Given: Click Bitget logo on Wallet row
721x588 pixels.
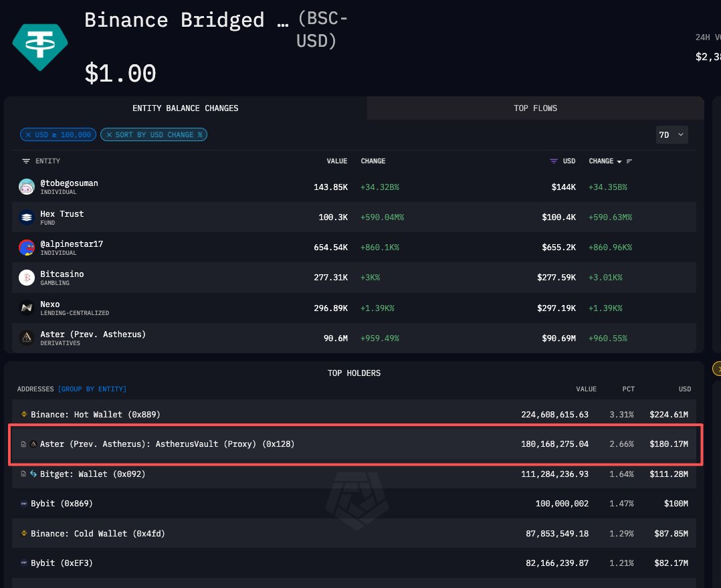Looking at the screenshot, I should pyautogui.click(x=33, y=474).
